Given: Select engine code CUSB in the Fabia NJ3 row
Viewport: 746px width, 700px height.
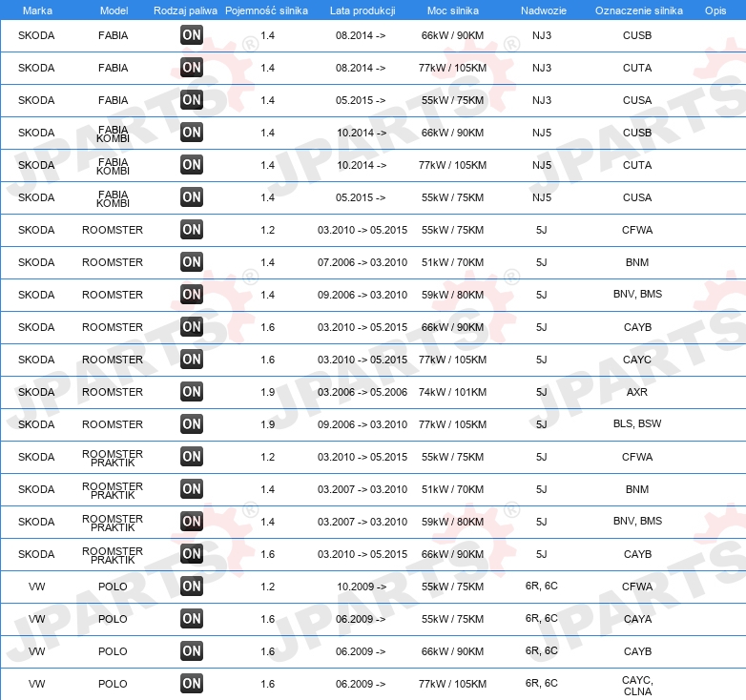Looking at the screenshot, I should (637, 35).
